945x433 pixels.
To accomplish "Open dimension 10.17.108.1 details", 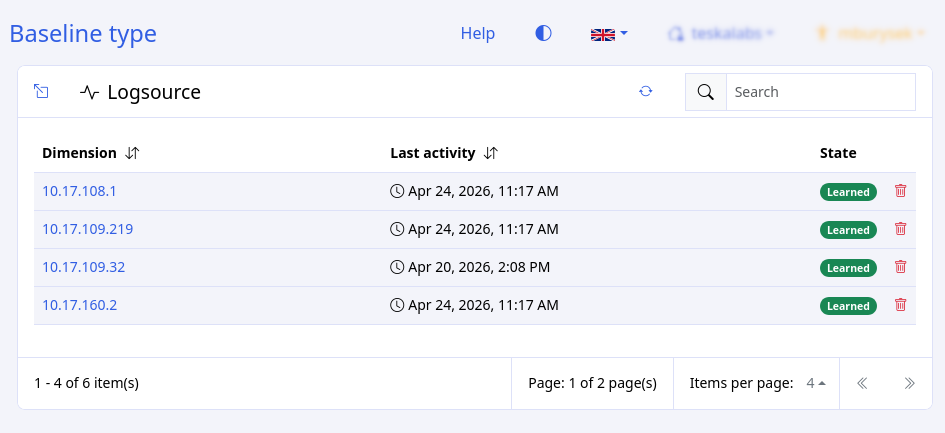I will click(79, 191).
